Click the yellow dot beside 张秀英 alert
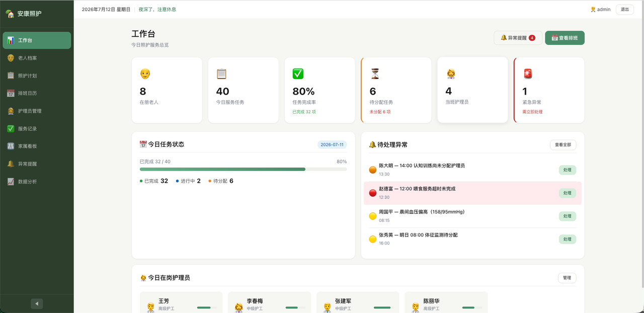The width and height of the screenshot is (644, 313). tap(373, 239)
